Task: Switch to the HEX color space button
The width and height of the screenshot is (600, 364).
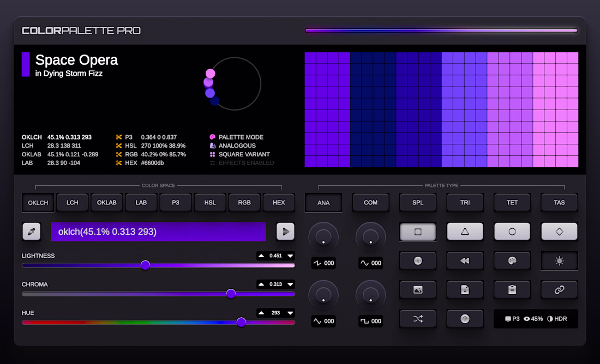Action: [x=279, y=203]
